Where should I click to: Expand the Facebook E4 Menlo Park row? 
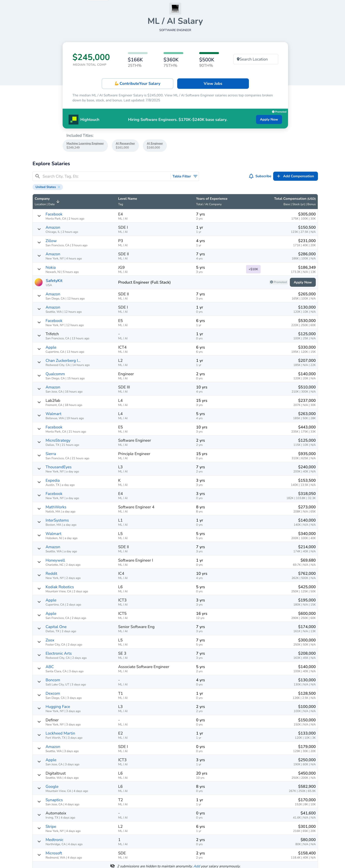[x=39, y=216]
